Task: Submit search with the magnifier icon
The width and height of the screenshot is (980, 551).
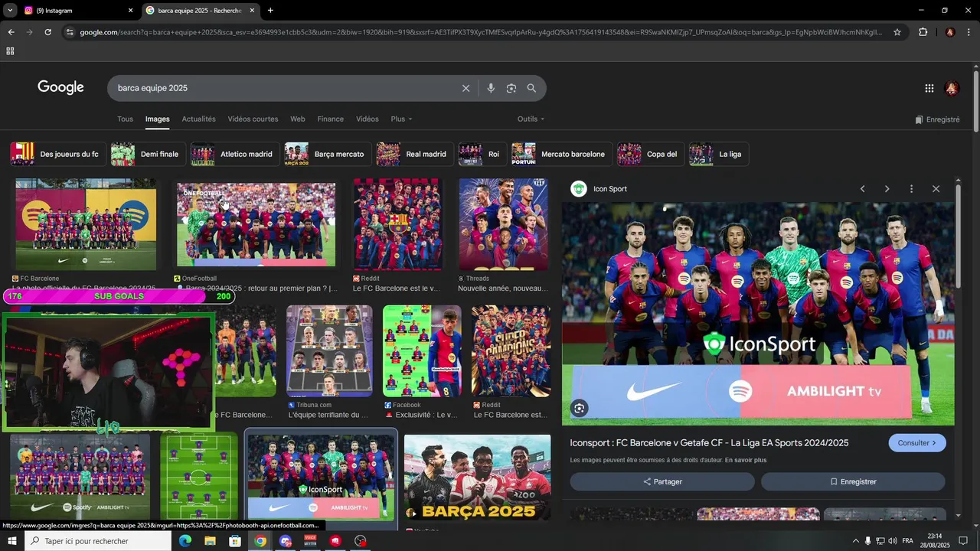Action: click(x=531, y=88)
